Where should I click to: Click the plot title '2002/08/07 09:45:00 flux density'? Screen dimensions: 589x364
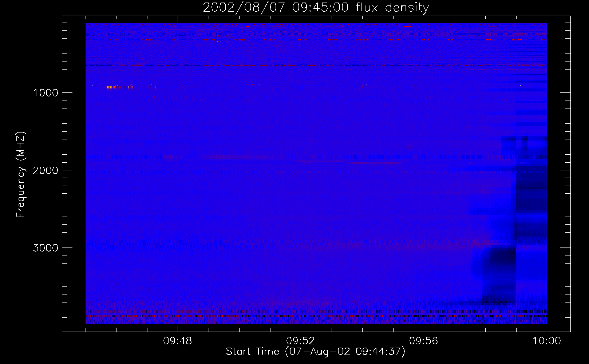click(x=316, y=8)
